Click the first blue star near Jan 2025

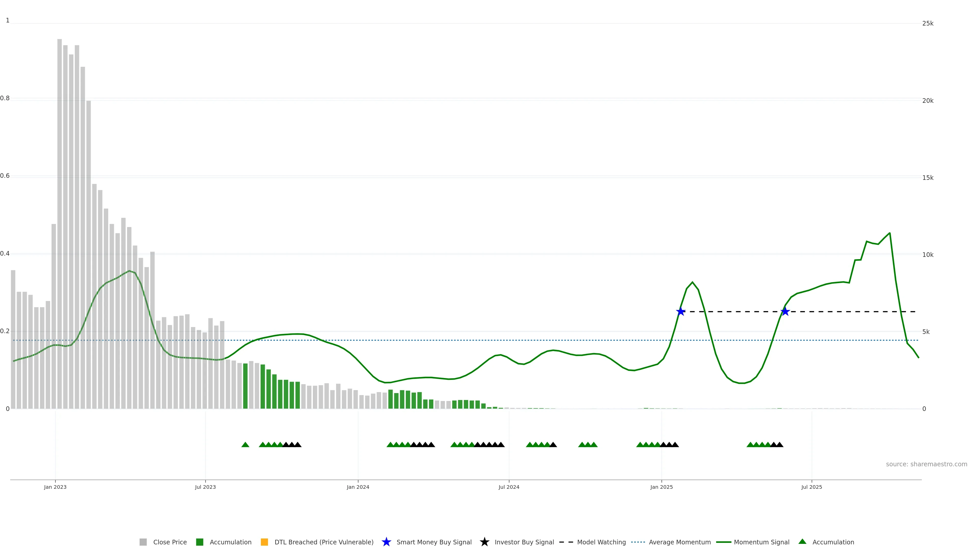[681, 312]
